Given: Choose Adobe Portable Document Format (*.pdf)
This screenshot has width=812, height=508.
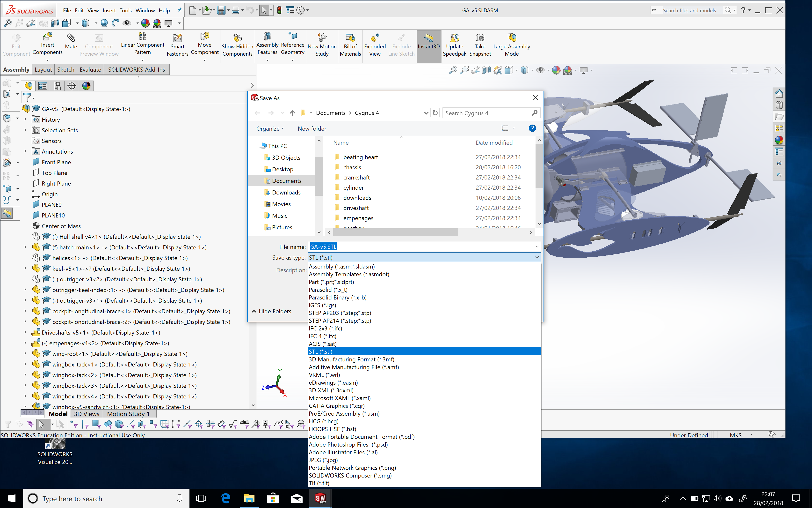Looking at the screenshot, I should 424,437.
